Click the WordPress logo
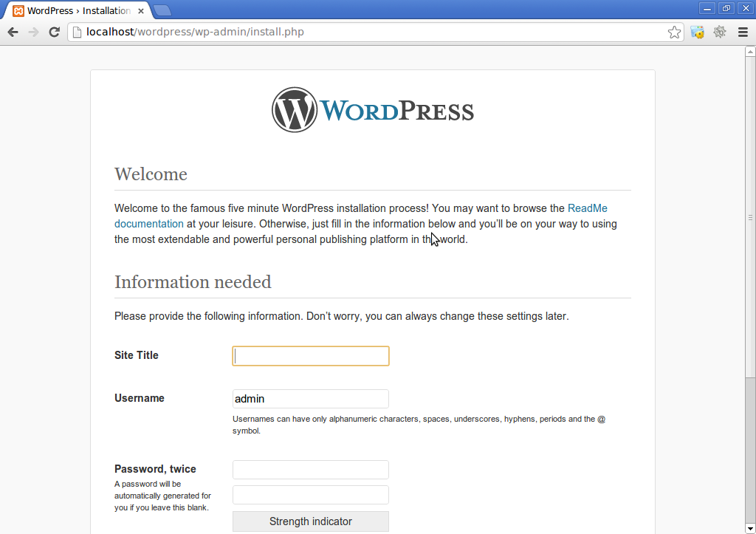The image size is (756, 534). coord(373,110)
